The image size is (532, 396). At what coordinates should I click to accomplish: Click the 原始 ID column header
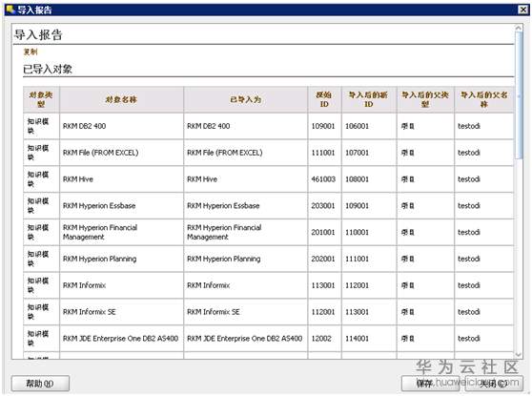(324, 99)
